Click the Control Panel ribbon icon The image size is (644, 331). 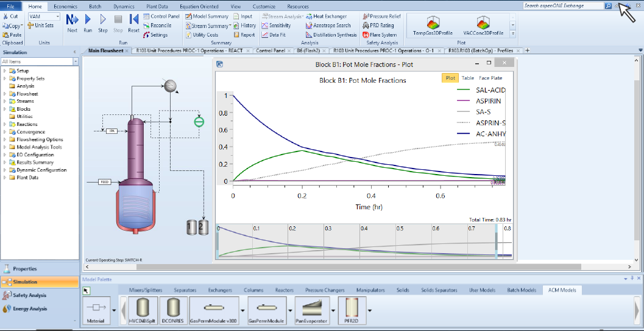tap(161, 16)
